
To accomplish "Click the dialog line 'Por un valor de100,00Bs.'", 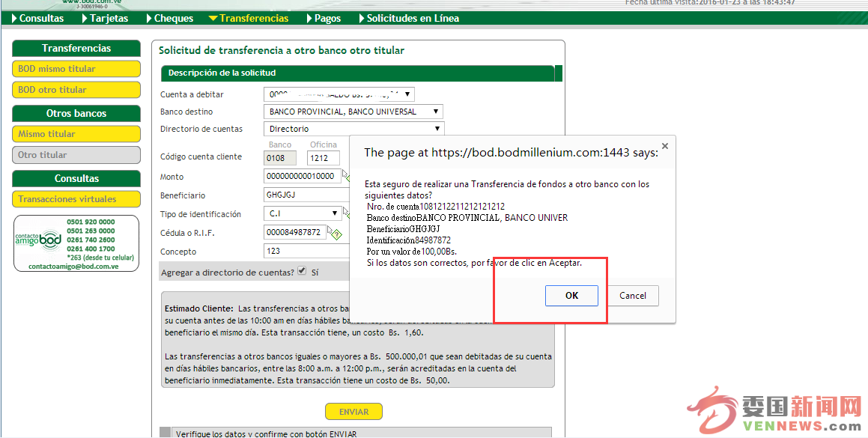I will [412, 252].
